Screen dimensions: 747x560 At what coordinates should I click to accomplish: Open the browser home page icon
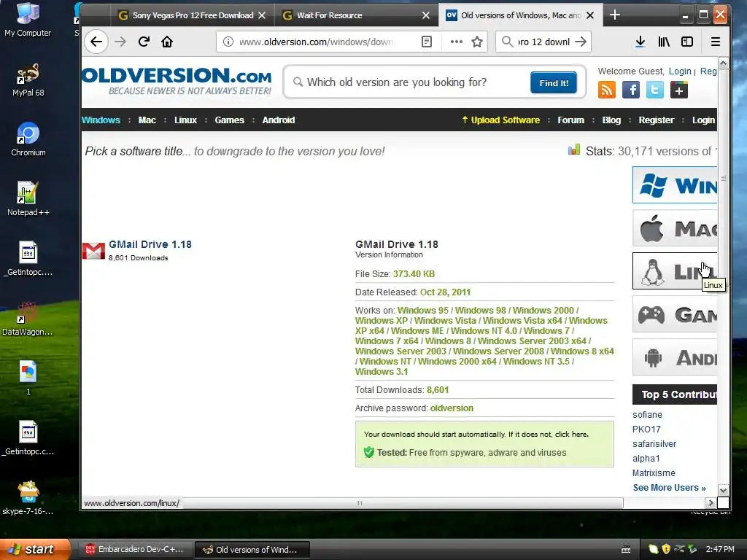tap(167, 42)
